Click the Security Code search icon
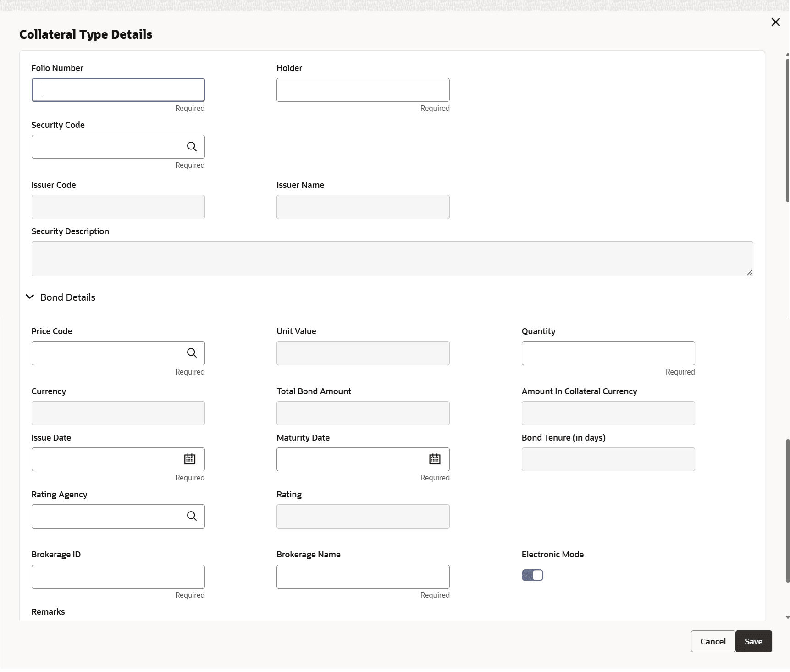 tap(192, 147)
